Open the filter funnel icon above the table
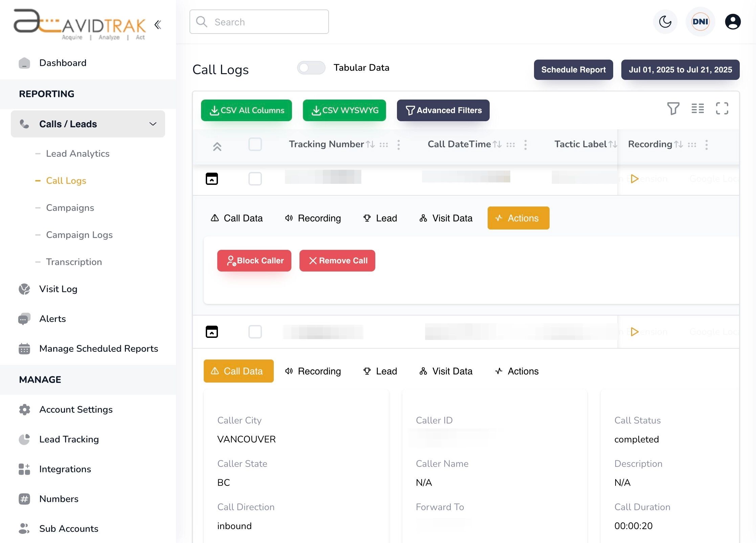The height and width of the screenshot is (543, 756). click(673, 109)
